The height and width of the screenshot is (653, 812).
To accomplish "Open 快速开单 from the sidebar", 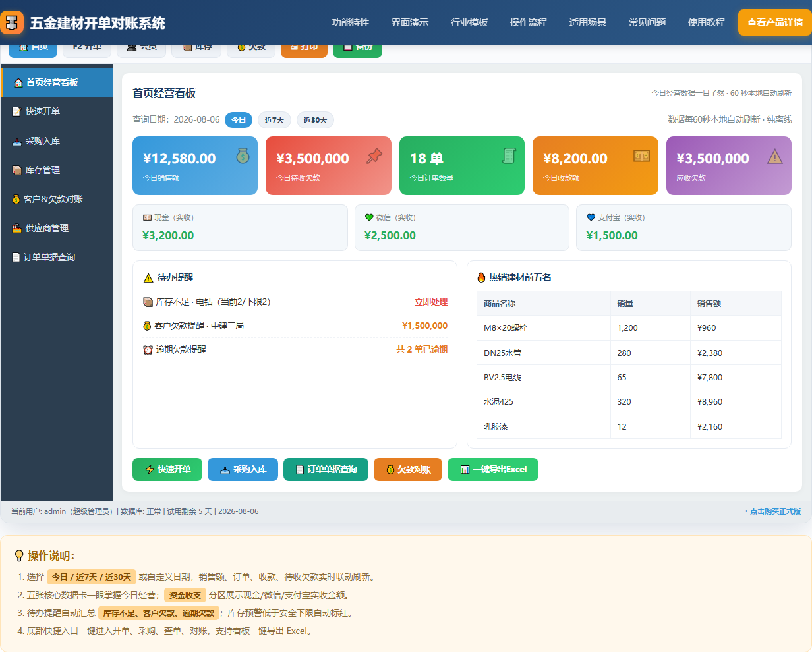I will click(x=57, y=111).
